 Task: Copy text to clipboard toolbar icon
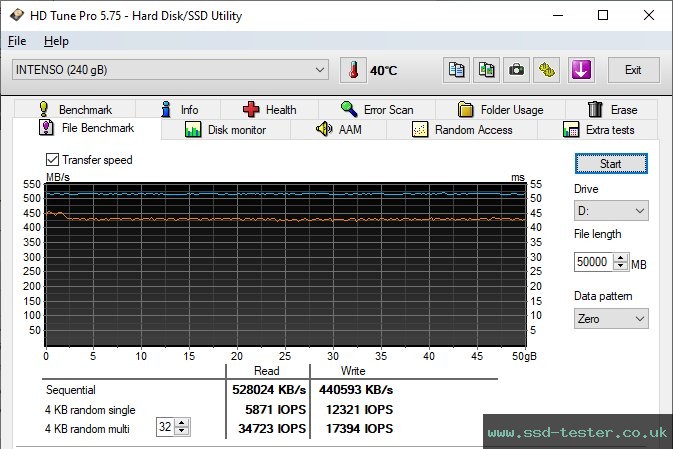pos(456,70)
